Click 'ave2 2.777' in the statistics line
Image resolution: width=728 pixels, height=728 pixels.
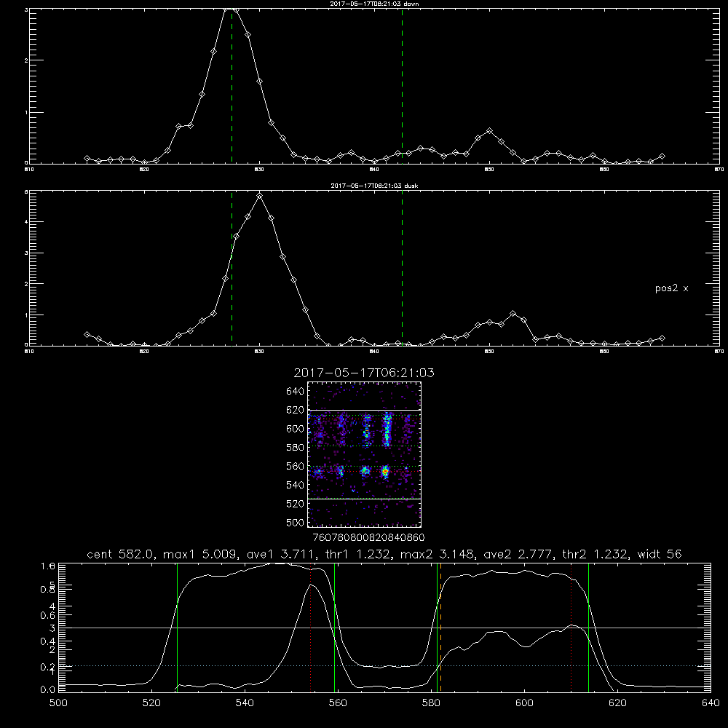coord(517,554)
